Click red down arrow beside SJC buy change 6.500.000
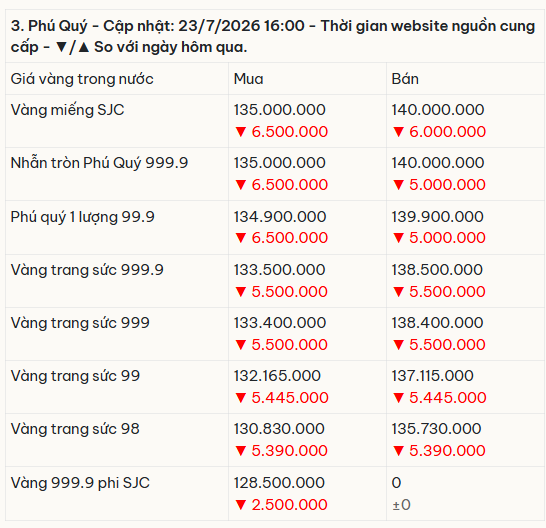Image resolution: width=546 pixels, height=528 pixels. (241, 132)
